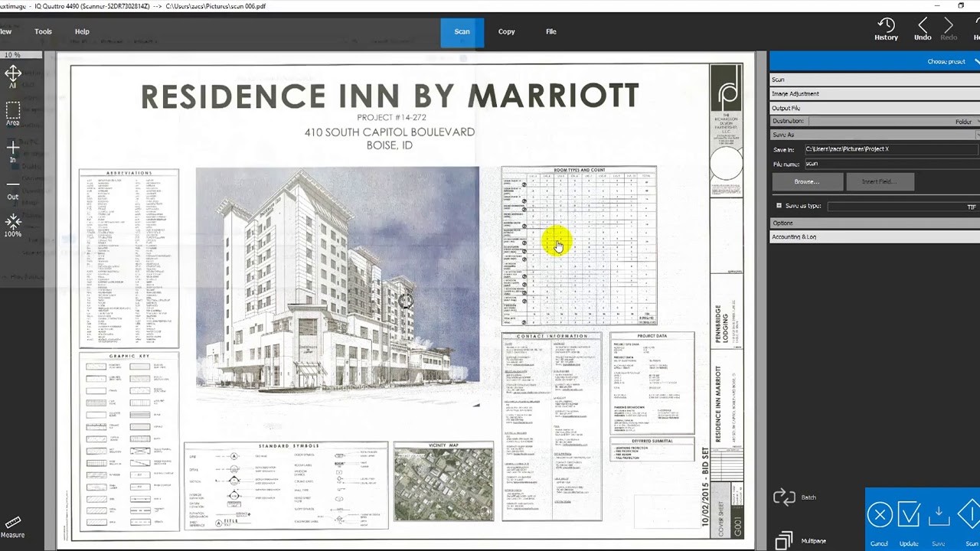The image size is (980, 551).
Task: Switch to the Copy tab
Action: pyautogui.click(x=507, y=31)
